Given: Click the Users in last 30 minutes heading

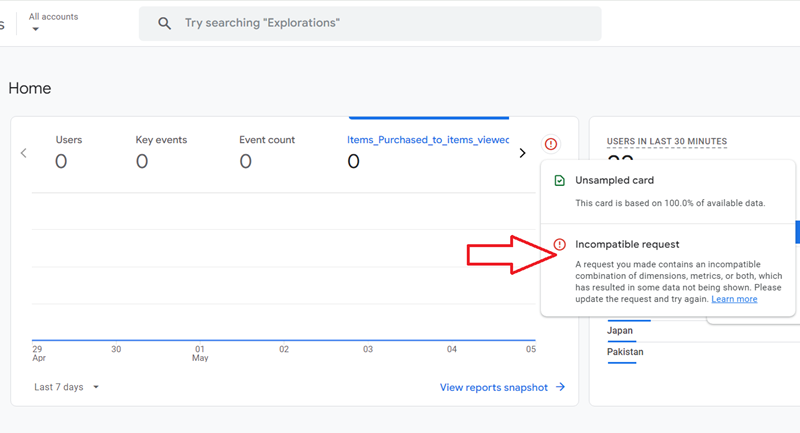Looking at the screenshot, I should [x=667, y=142].
